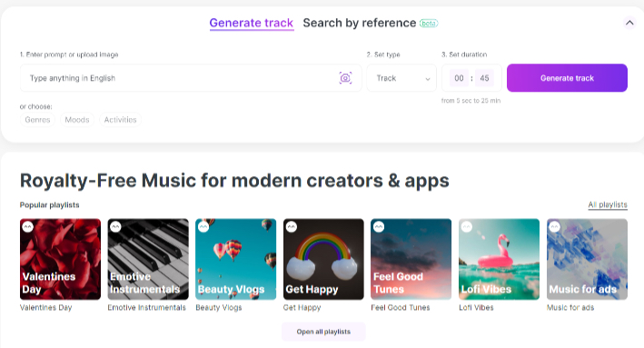Switch to the Generate track tab

[252, 23]
